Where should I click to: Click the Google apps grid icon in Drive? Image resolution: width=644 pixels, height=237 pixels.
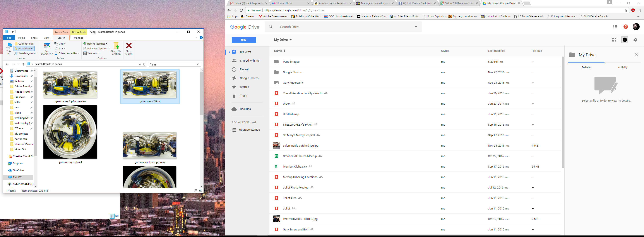coord(615,27)
